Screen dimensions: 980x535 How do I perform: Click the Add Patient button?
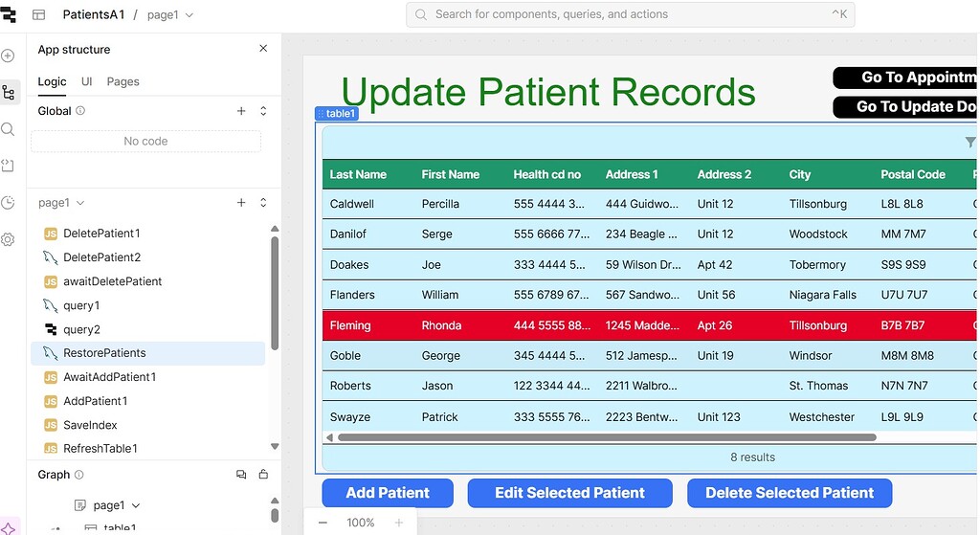(x=388, y=493)
